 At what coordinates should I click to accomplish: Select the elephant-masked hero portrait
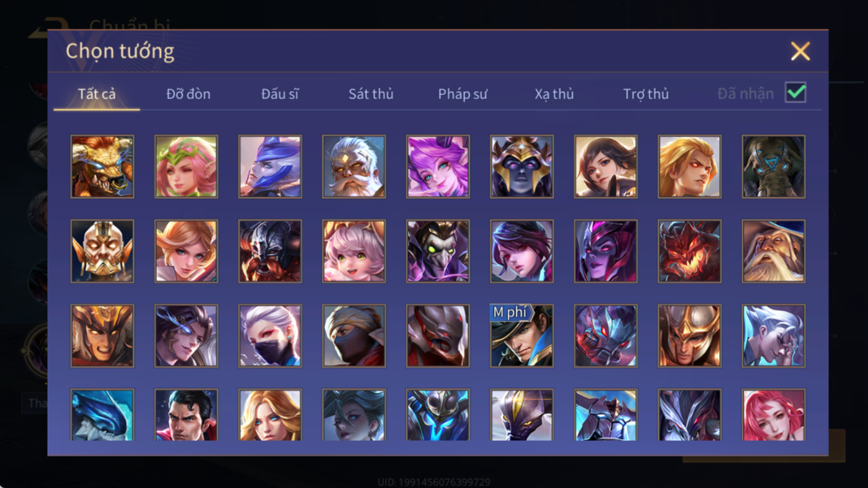point(774,167)
